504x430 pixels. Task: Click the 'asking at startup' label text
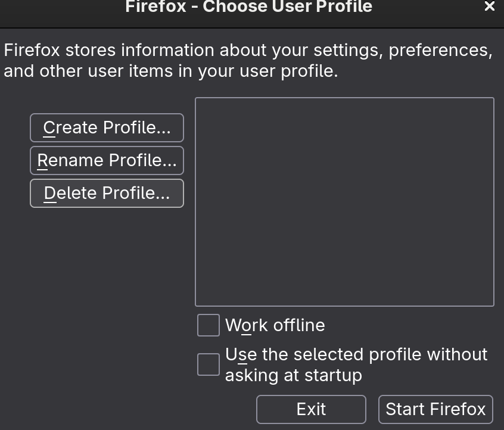[x=293, y=376]
